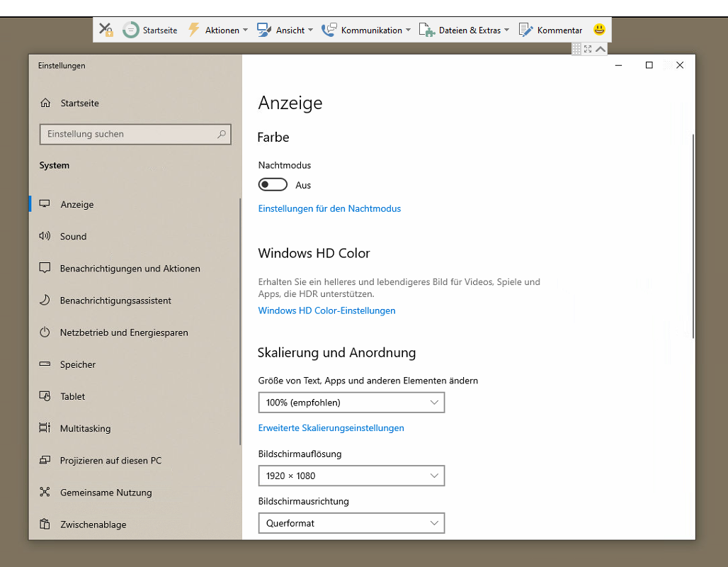728x567 pixels.
Task: Click the lightning bolt Aktionen icon
Action: pos(193,29)
